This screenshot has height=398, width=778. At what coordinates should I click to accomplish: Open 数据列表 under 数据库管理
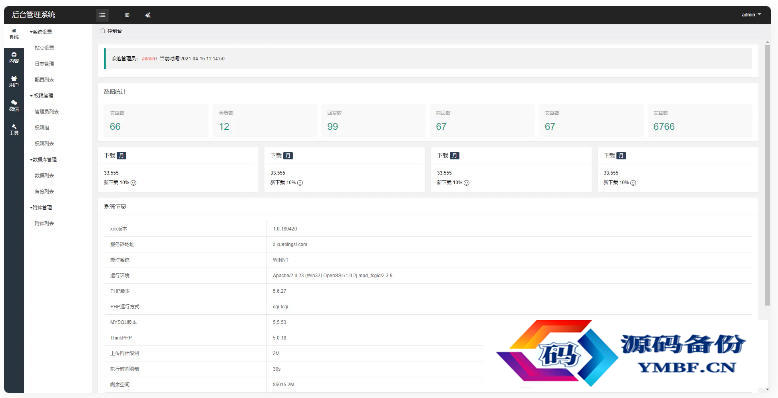(x=44, y=176)
